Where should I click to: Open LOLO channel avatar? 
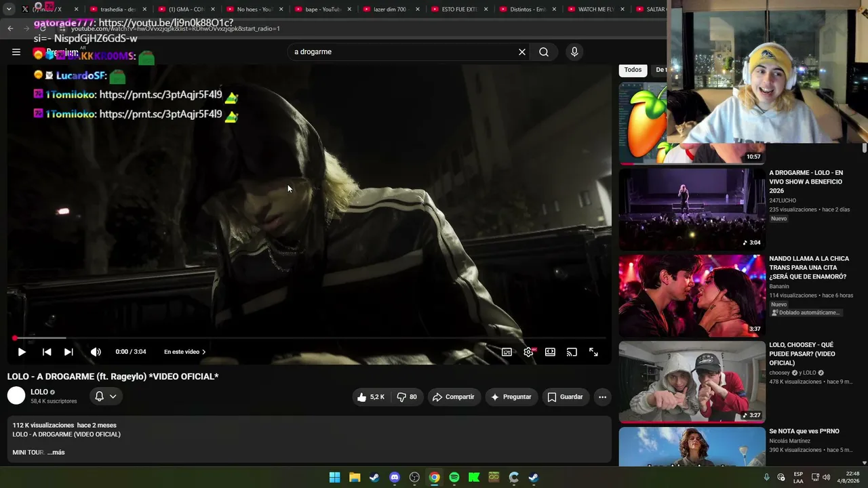point(16,396)
